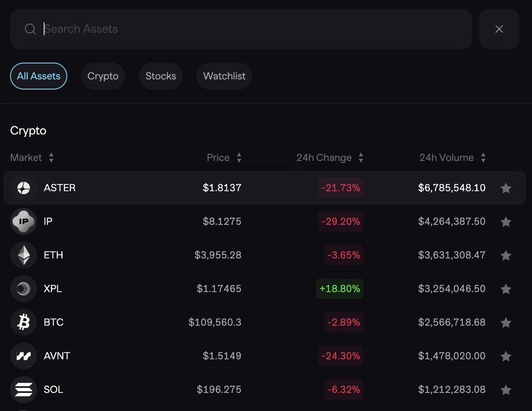Click the BTC bitcoin logo
This screenshot has width=532, height=411.
23,322
